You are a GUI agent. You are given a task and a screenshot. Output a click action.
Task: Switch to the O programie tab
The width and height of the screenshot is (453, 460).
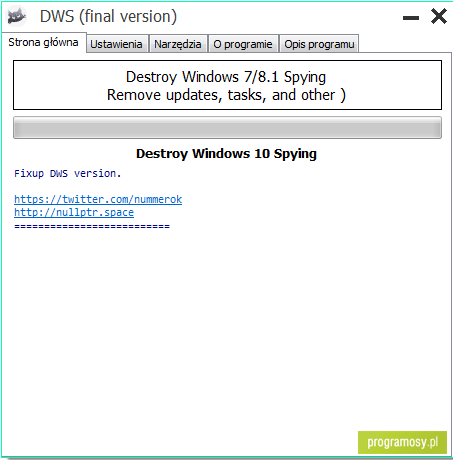[243, 44]
